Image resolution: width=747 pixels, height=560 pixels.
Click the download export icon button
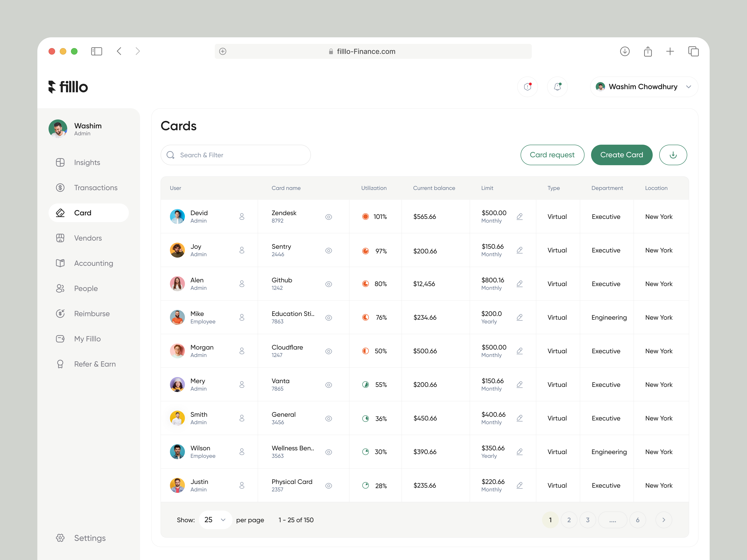[x=673, y=155]
